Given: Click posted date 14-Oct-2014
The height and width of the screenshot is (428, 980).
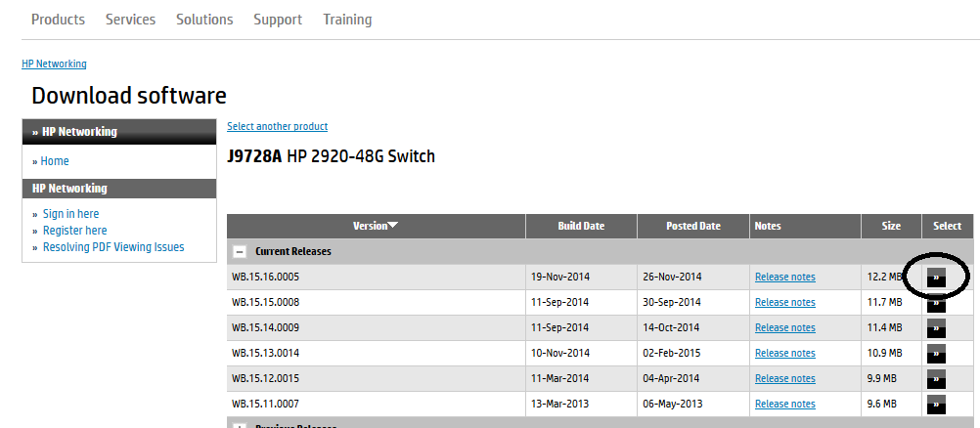Looking at the screenshot, I should [x=671, y=327].
